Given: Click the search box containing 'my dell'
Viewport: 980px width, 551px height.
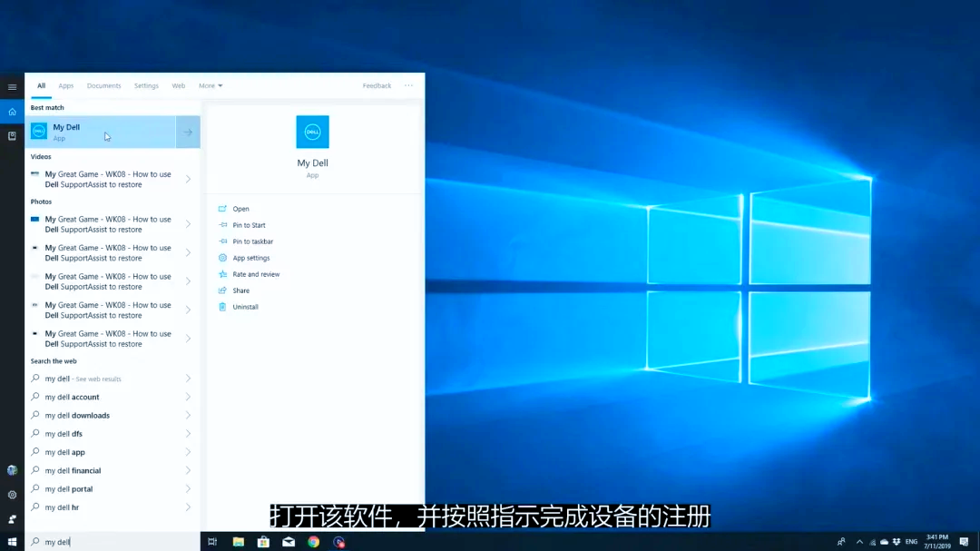Looking at the screenshot, I should click(x=113, y=542).
